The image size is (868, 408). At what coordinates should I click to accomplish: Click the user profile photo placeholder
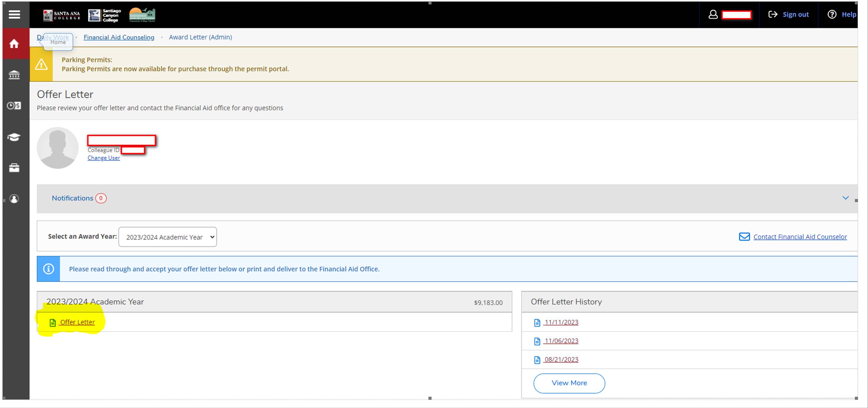(x=58, y=148)
